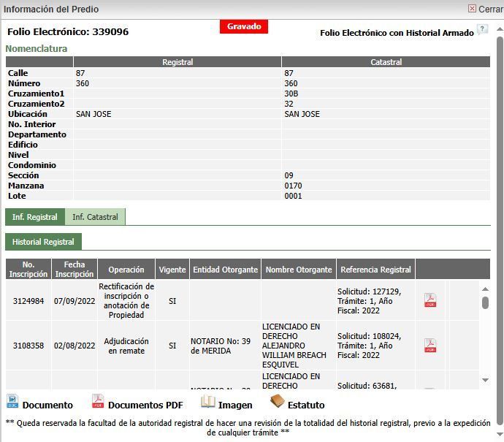
Task: Click Solicitud: 108024 reference cell
Action: [375, 346]
